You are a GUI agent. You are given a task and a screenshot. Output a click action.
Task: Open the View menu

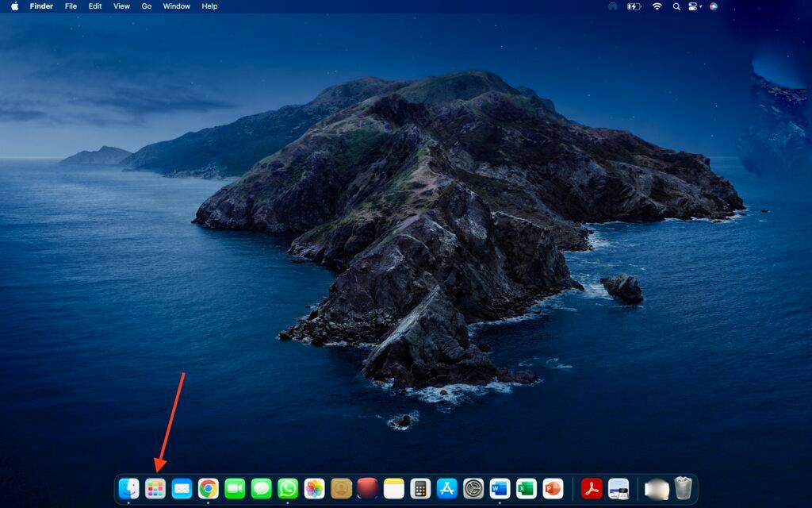click(x=121, y=6)
